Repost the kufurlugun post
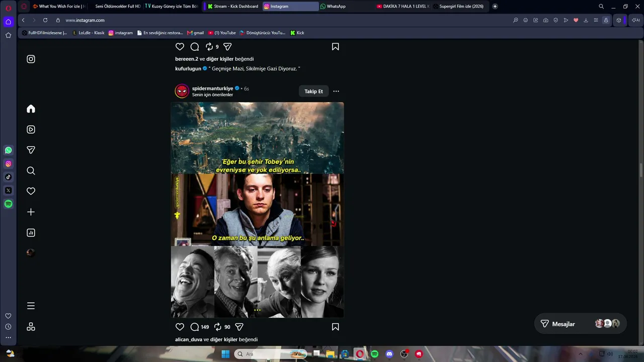The height and width of the screenshot is (362, 644). tap(209, 46)
